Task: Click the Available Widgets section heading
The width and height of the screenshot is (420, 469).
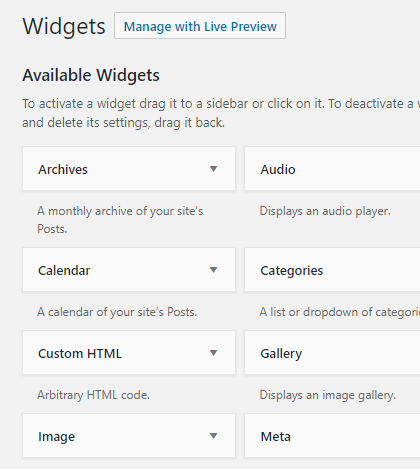Action: (91, 75)
